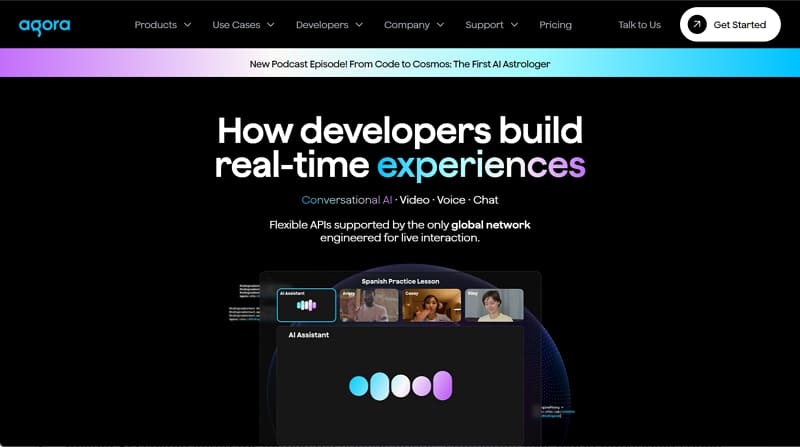
Task: Click the gradient word 'experiences'
Action: pos(481,165)
